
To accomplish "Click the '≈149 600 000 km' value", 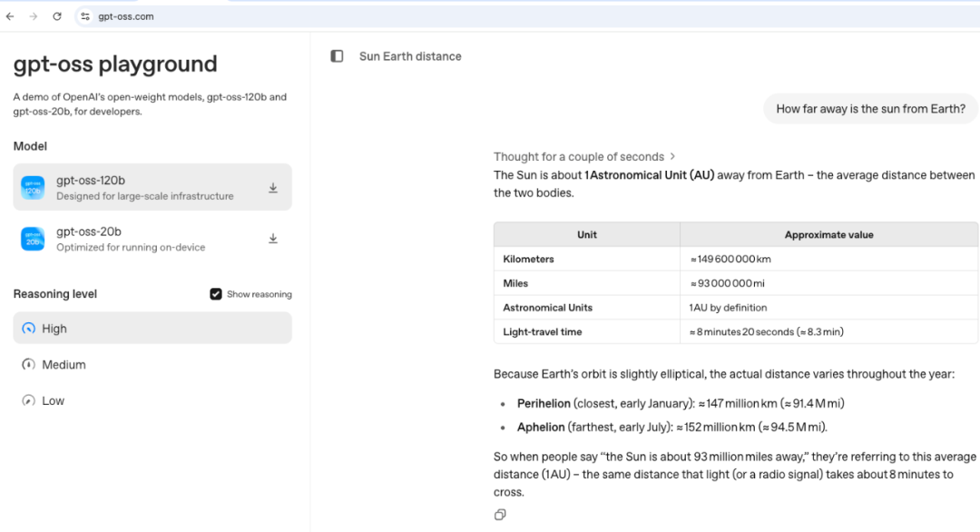I will pos(730,259).
